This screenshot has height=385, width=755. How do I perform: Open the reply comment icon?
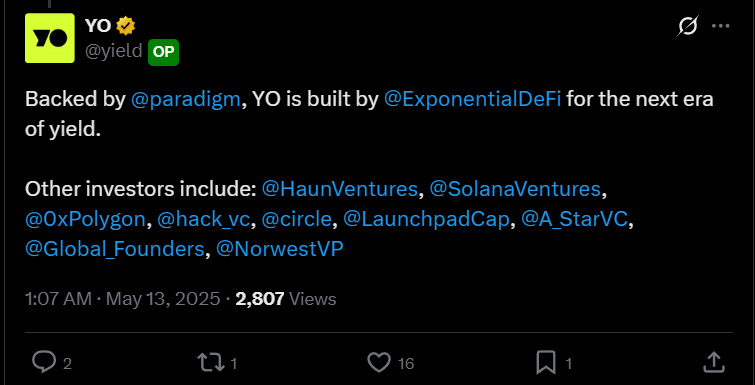tap(43, 362)
